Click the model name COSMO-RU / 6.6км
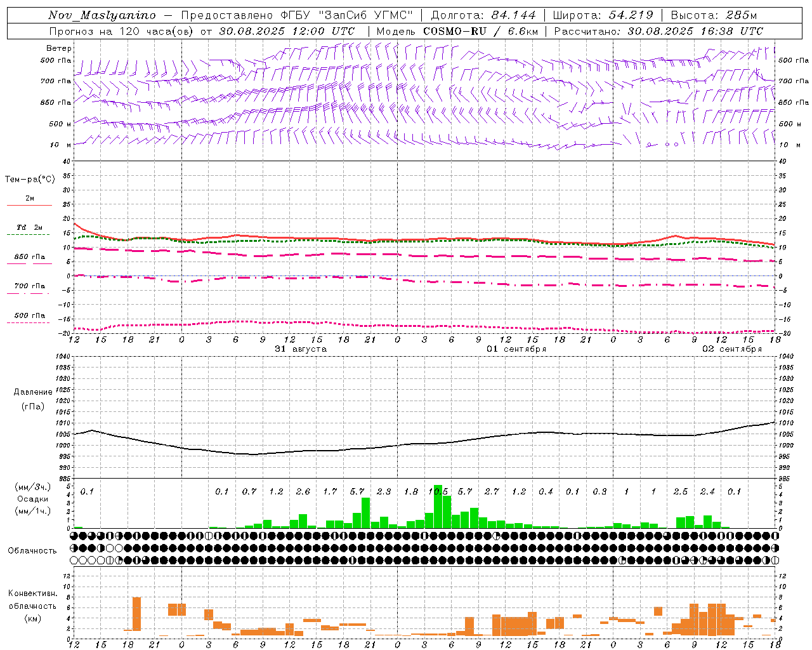 click(x=480, y=31)
